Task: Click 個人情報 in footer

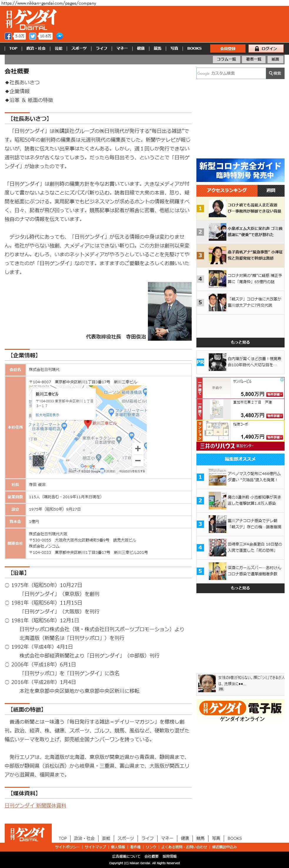Action: [x=118, y=847]
